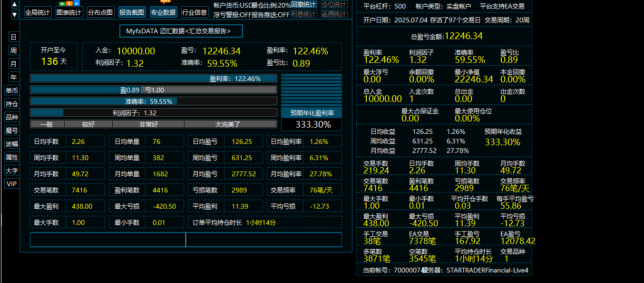Open the 全局统计 view
This screenshot has height=283, width=644.
(x=38, y=12)
